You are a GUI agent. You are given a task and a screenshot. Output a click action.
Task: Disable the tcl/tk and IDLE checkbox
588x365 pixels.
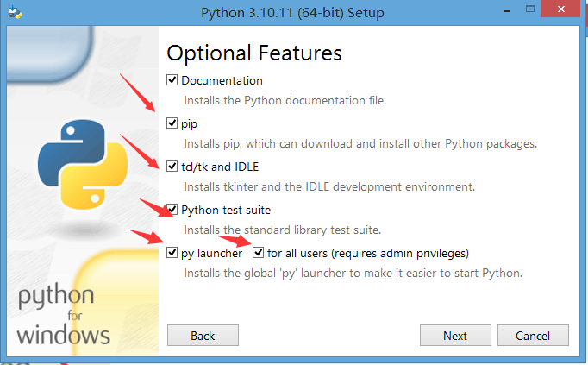pos(172,167)
